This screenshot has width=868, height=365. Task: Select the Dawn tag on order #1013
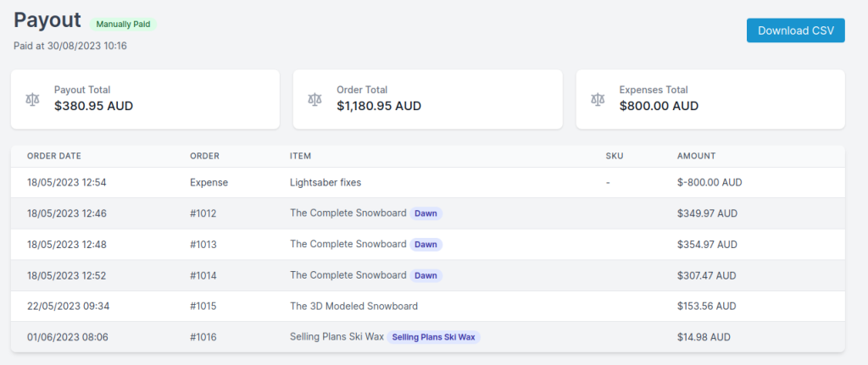pos(426,245)
